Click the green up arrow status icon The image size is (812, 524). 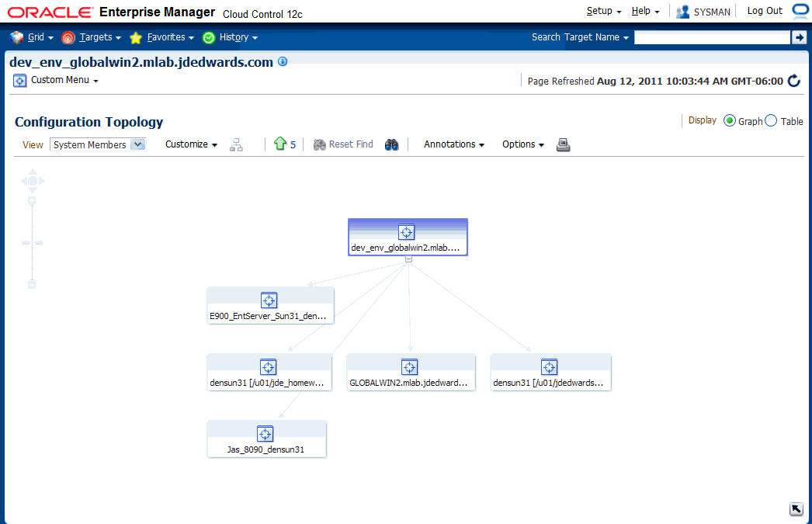point(280,144)
